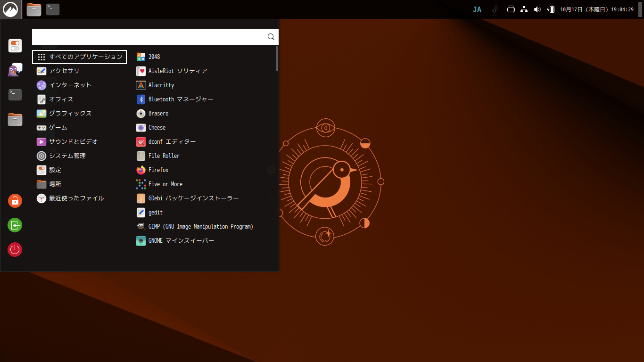Click the volume icon in system tray
The height and width of the screenshot is (362, 644).
537,9
